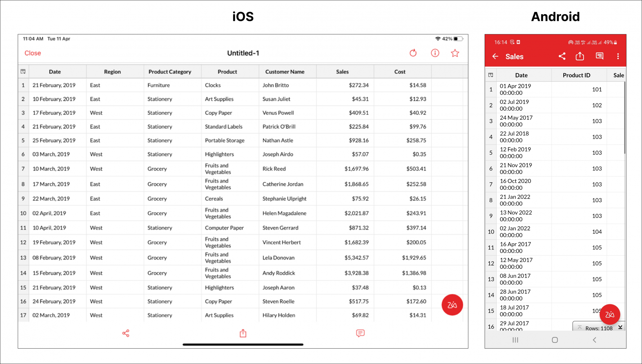Toggle select-all with the grid corner icon on iOS
Viewport: 642px width, 364px height.
tap(23, 71)
